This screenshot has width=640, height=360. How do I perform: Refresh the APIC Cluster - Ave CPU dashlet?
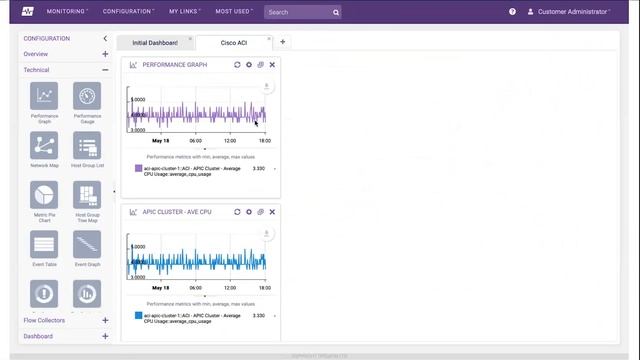[237, 212]
